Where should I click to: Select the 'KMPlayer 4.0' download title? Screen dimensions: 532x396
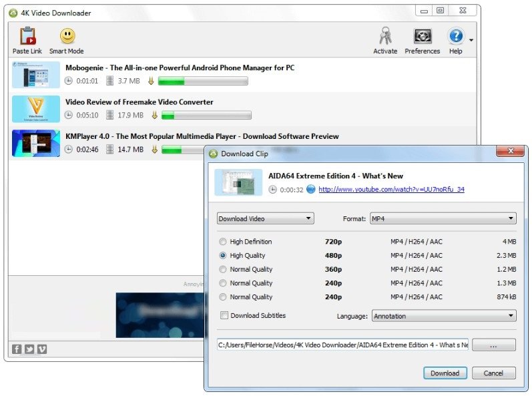coord(202,136)
